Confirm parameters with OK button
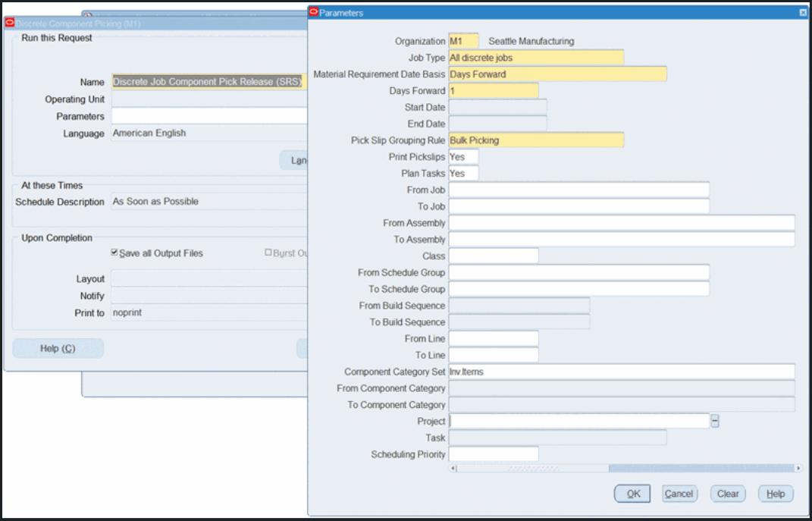 coord(632,494)
